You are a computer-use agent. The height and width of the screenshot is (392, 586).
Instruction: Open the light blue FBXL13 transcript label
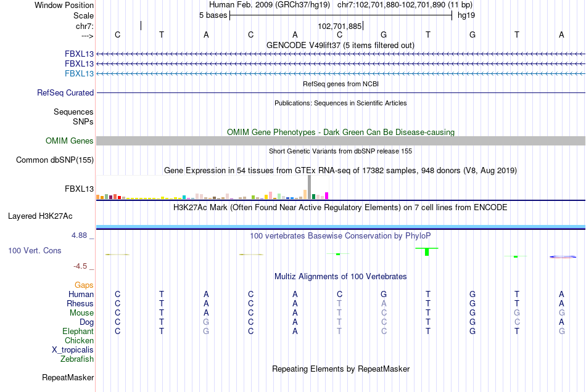pos(79,73)
